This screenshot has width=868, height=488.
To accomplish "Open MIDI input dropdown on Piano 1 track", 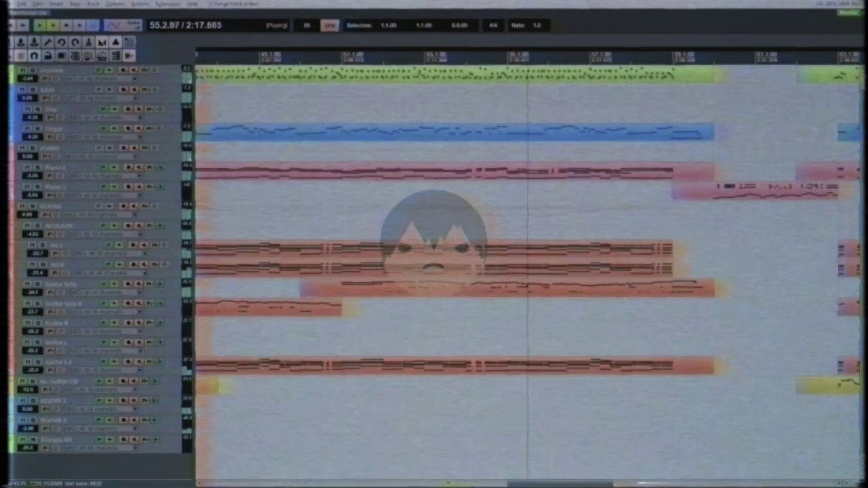I will click(x=106, y=176).
